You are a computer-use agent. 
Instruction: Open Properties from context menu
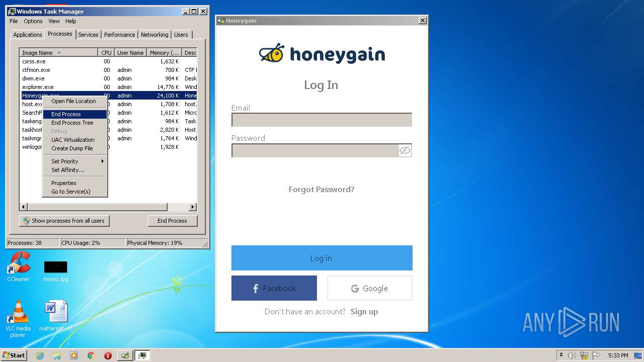click(75, 183)
